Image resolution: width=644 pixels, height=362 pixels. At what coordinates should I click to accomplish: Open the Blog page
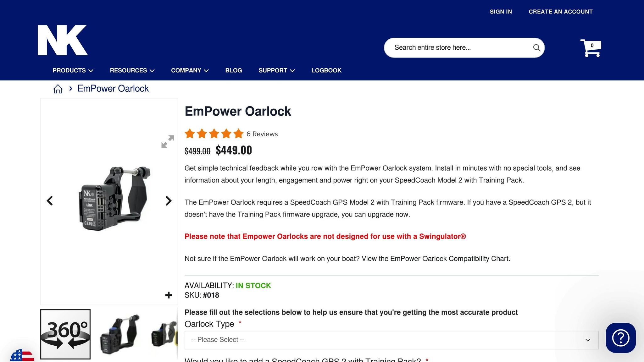click(234, 70)
